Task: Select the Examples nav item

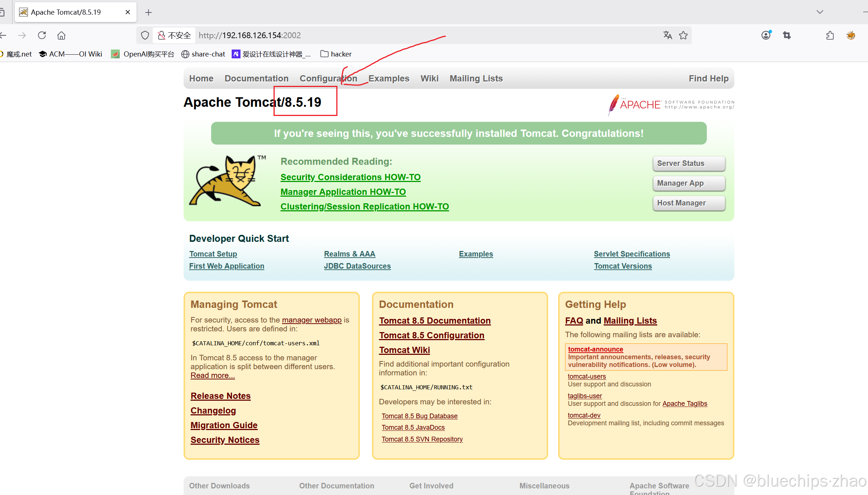Action: tap(388, 79)
